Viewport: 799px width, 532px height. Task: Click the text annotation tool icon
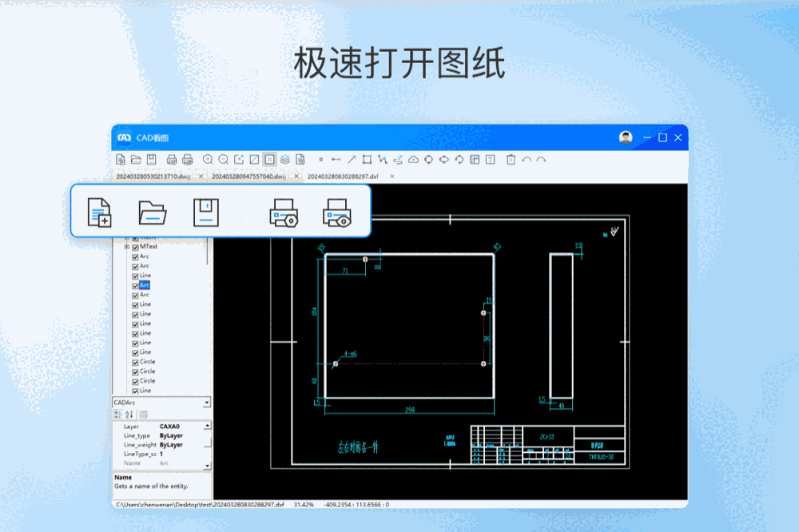tap(490, 159)
